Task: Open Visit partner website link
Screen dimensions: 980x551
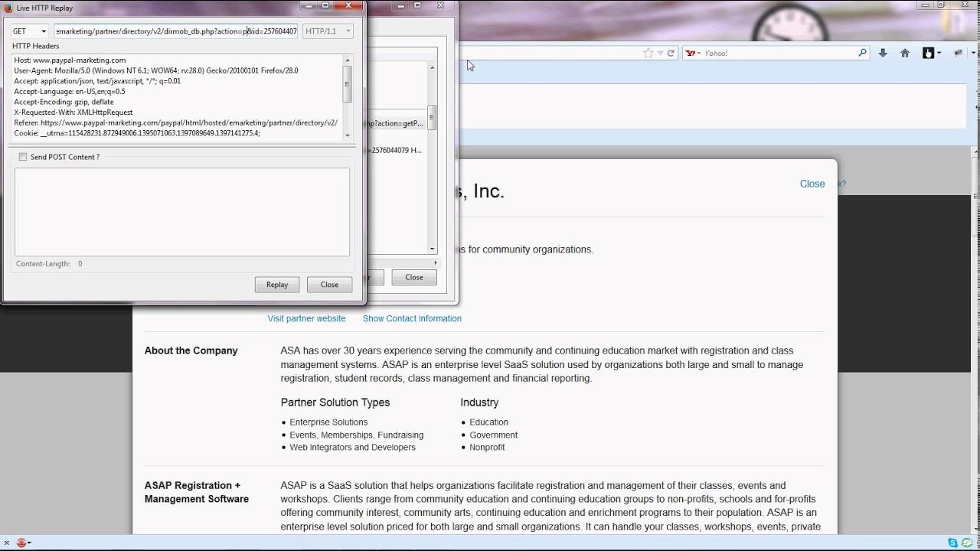Action: pyautogui.click(x=306, y=318)
